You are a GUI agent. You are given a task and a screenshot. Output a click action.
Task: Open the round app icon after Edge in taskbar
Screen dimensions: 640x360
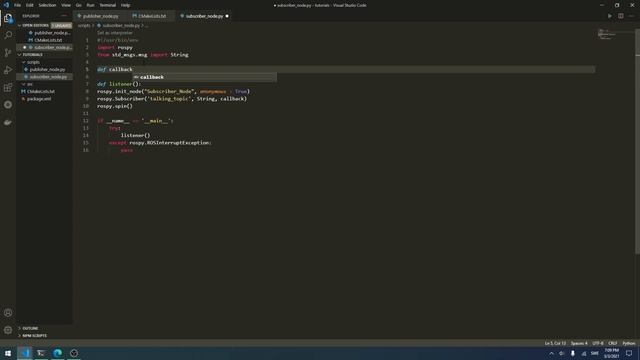(x=74, y=353)
